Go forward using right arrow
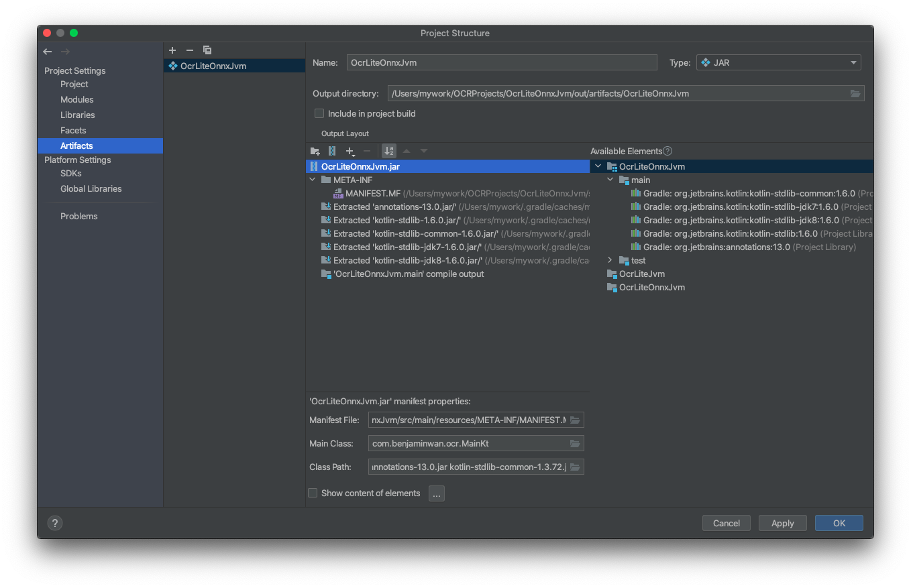 pyautogui.click(x=65, y=52)
